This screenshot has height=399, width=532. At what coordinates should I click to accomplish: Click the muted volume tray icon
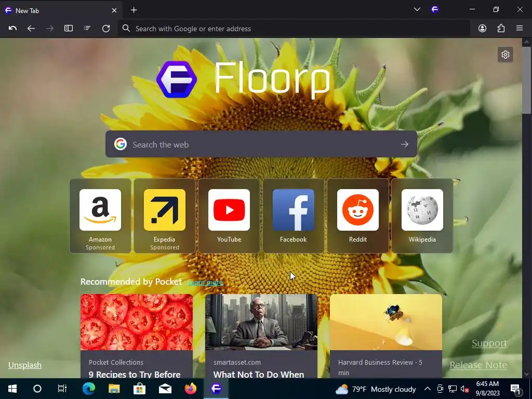click(464, 389)
